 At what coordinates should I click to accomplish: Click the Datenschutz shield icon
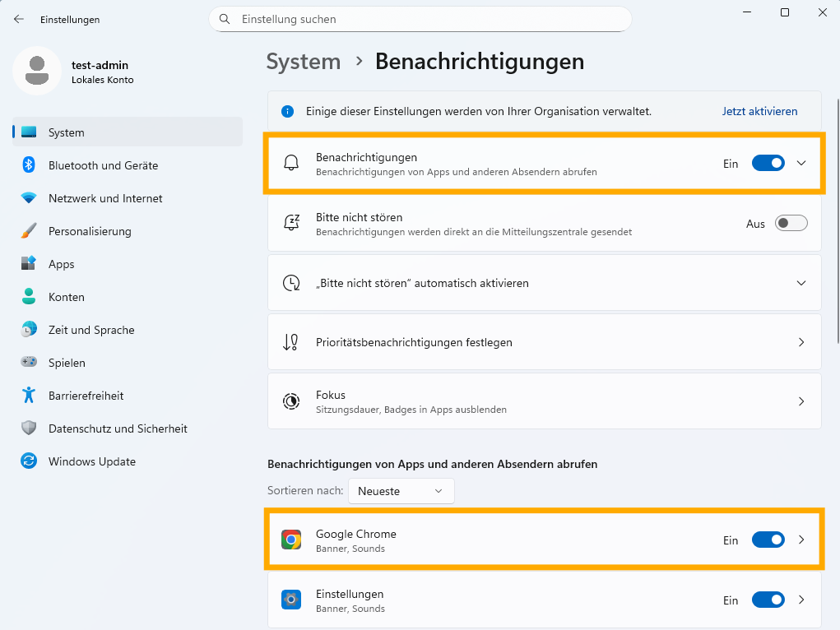coord(29,428)
